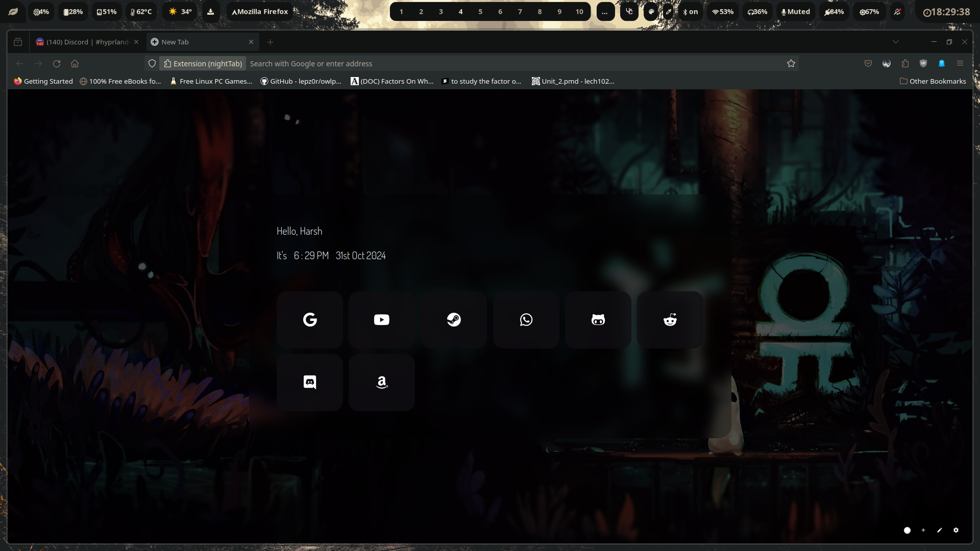Open the Other Bookmarks folder
Viewport: 980px width, 551px height.
933,81
